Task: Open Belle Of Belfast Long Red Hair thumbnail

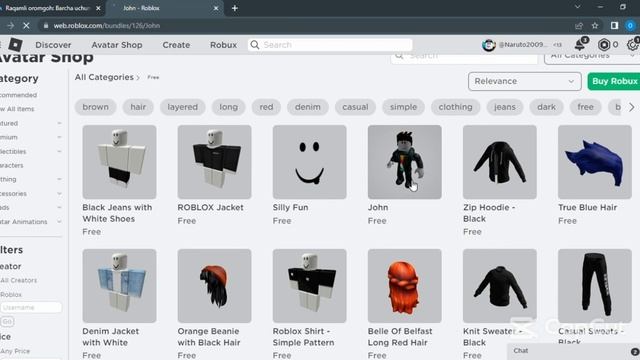Action: [404, 286]
